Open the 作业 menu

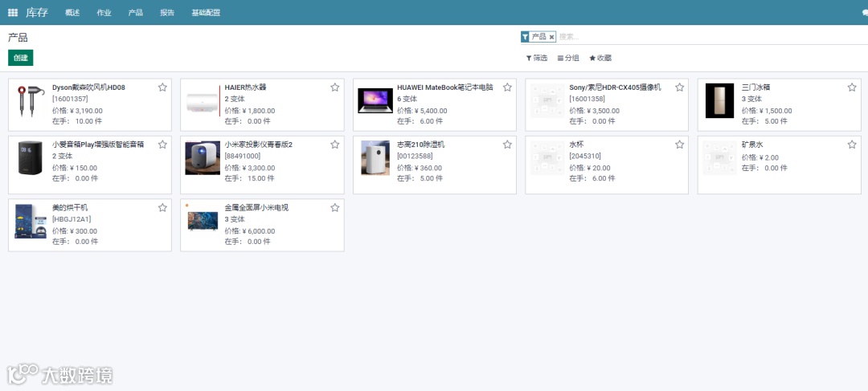(104, 13)
